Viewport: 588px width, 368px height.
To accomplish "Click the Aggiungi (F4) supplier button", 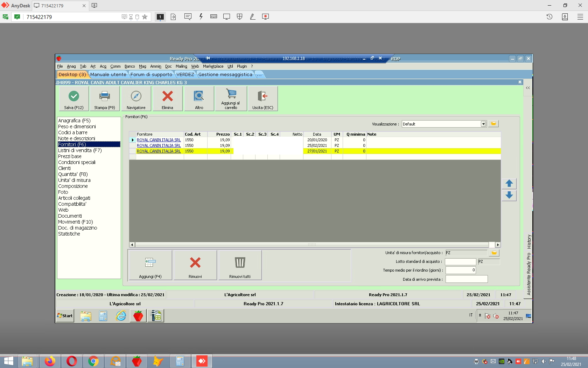I will [150, 265].
